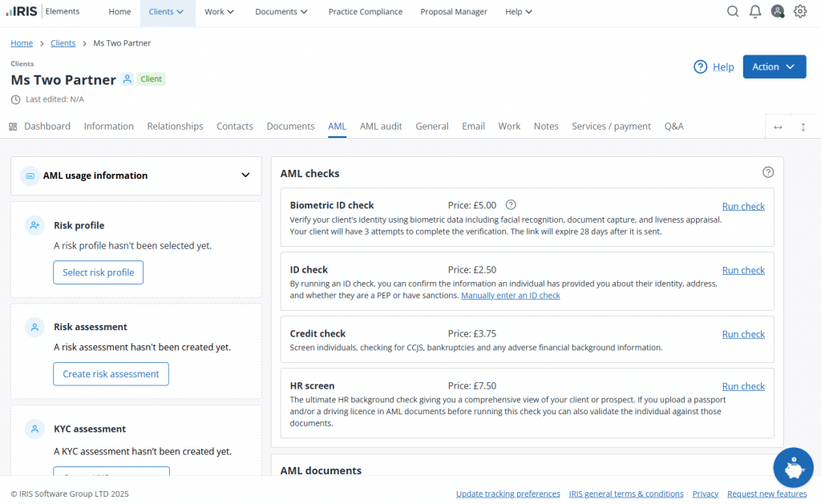Open the search magnifier icon

pos(733,11)
